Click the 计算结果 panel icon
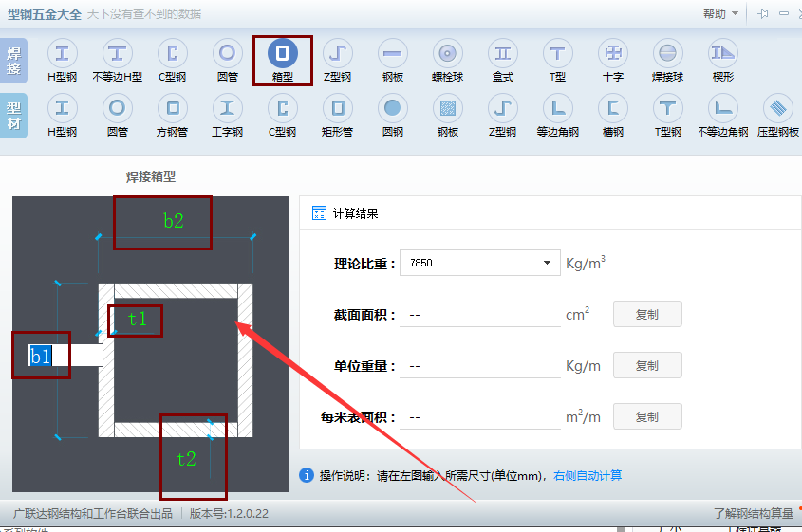Image resolution: width=802 pixels, height=532 pixels. click(x=319, y=213)
